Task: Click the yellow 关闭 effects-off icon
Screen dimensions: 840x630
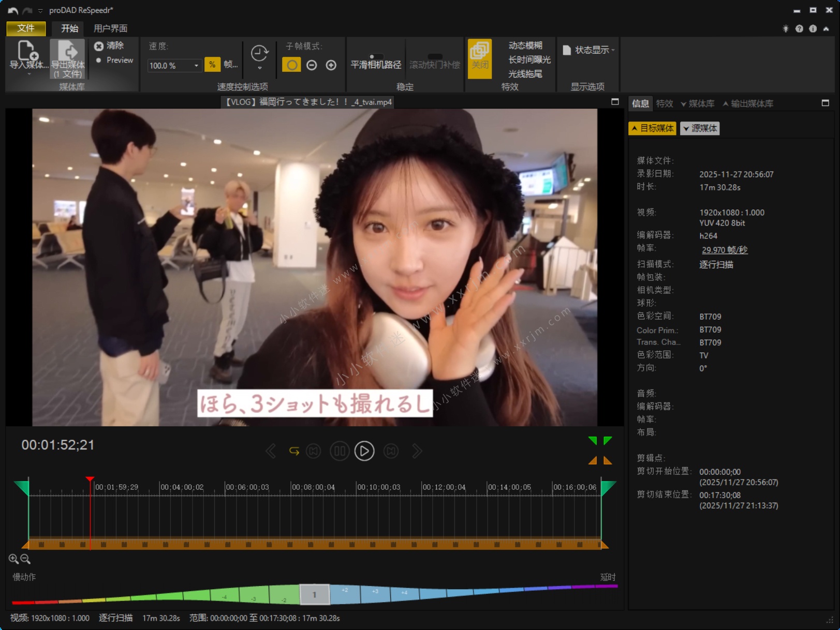Action: point(479,58)
